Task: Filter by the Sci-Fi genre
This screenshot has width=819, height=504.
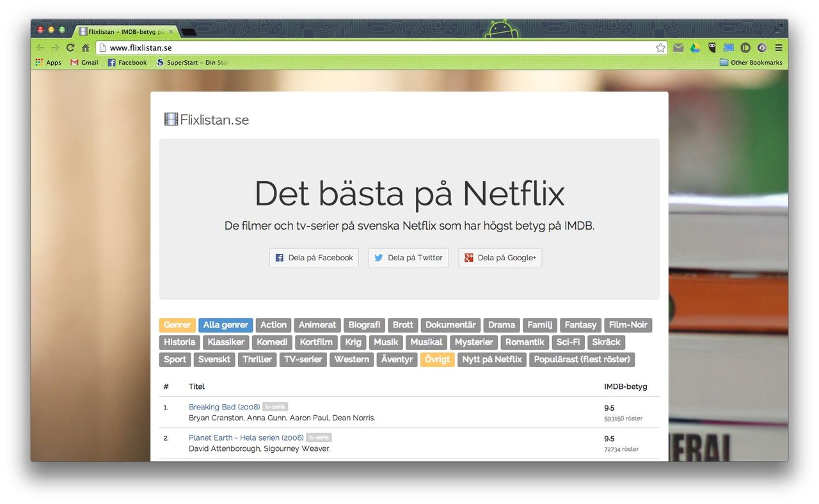Action: tap(569, 342)
